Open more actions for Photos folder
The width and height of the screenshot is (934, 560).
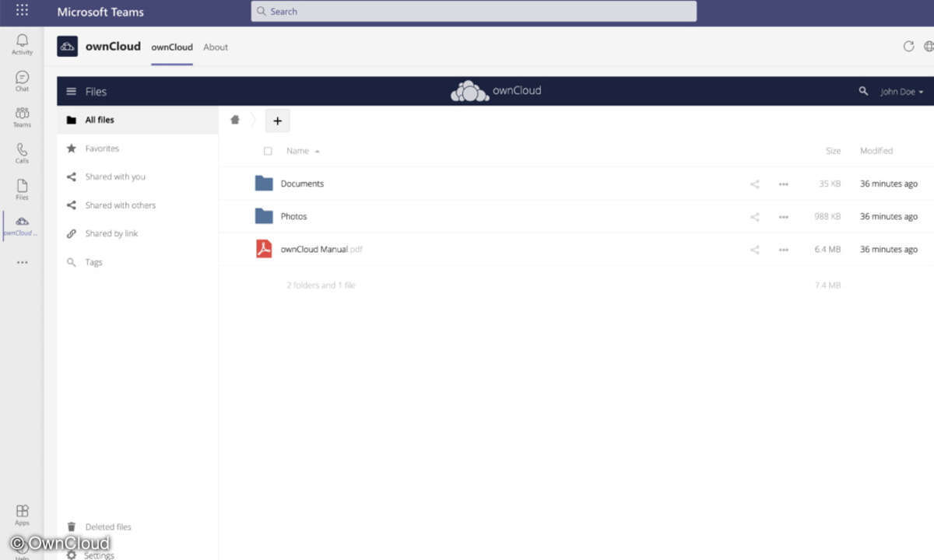pos(783,217)
